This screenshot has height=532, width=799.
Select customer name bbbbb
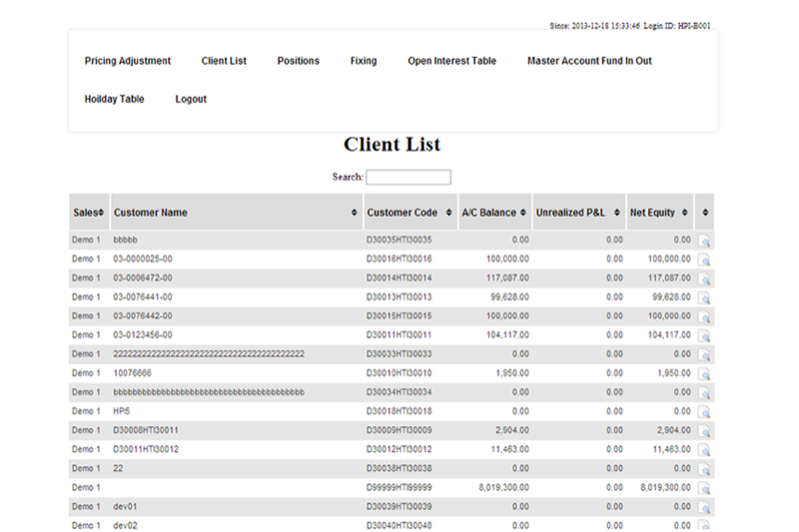pos(125,240)
